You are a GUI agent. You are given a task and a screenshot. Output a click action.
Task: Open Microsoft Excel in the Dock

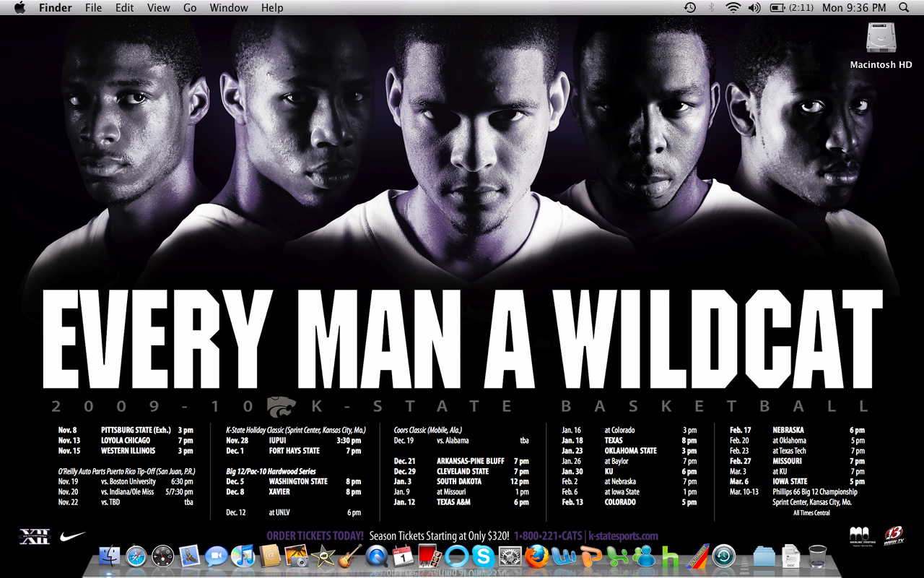click(616, 556)
